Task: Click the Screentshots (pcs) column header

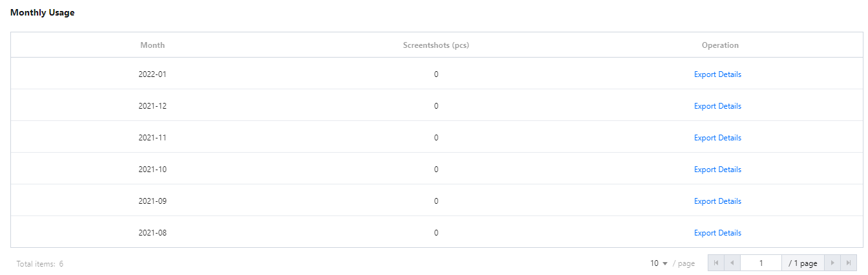Action: (436, 45)
